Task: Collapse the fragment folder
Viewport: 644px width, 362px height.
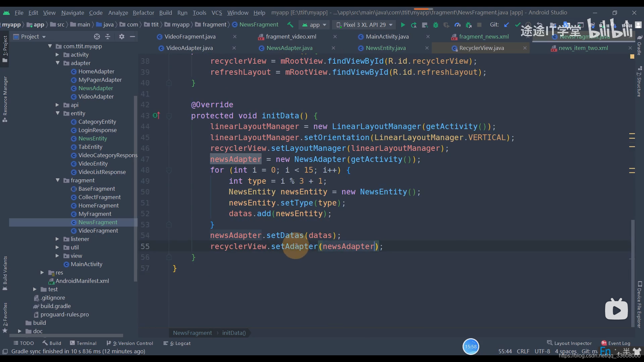Action: 57,180
